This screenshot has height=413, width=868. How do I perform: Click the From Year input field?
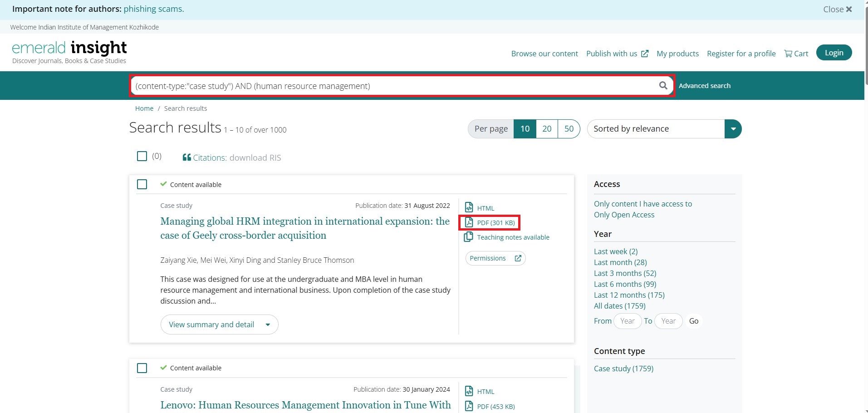[x=628, y=321]
